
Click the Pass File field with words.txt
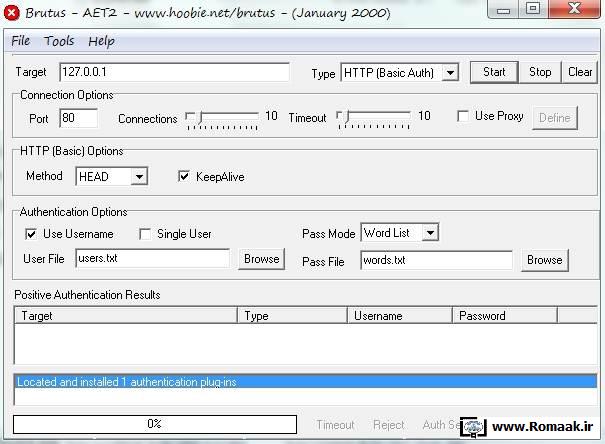pyautogui.click(x=436, y=260)
